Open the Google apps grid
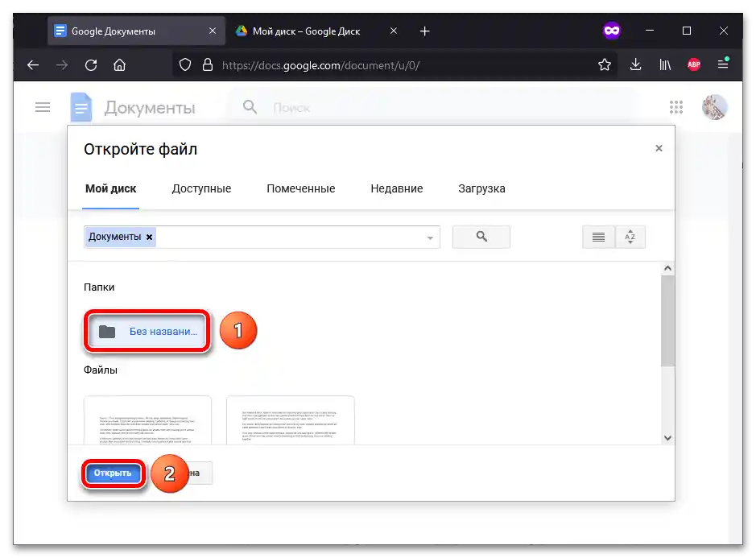The image size is (756, 558). [676, 107]
